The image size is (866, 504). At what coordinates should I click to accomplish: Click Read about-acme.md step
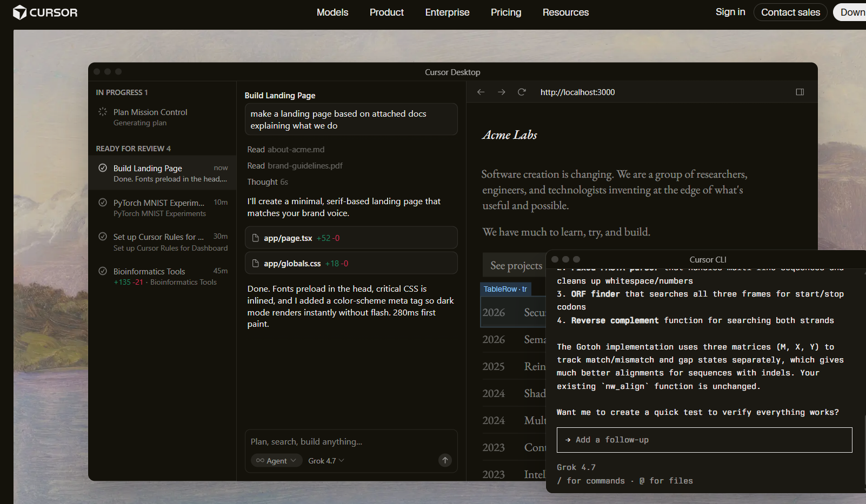[286, 150]
